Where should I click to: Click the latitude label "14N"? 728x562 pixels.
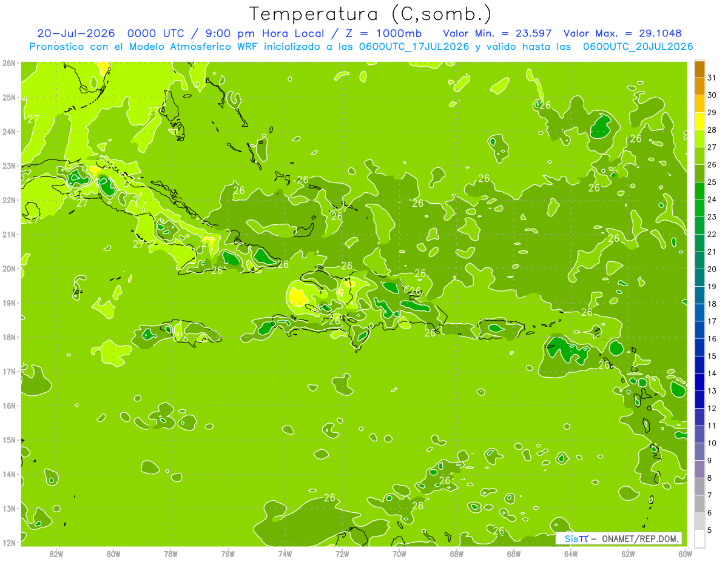point(9,474)
